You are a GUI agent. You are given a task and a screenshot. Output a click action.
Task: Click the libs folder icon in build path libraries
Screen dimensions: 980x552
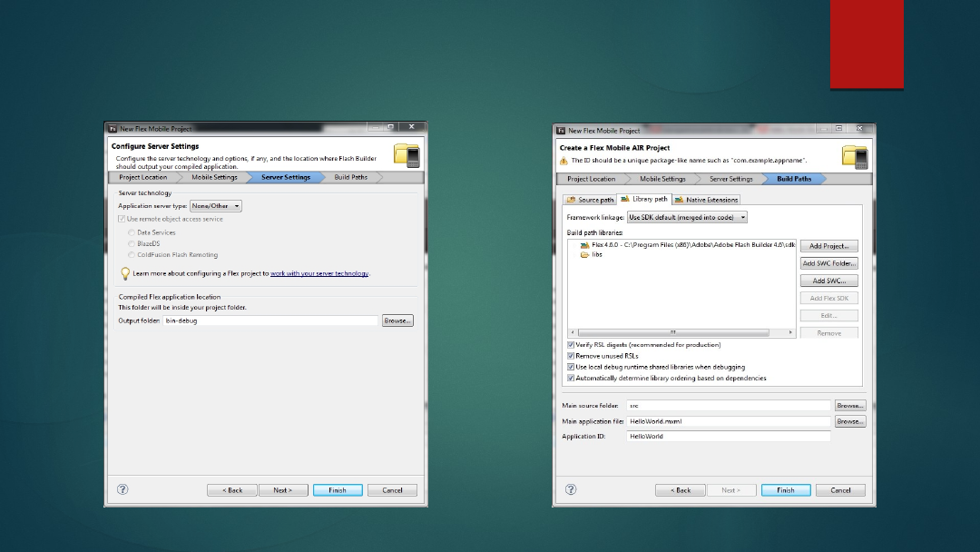[584, 255]
